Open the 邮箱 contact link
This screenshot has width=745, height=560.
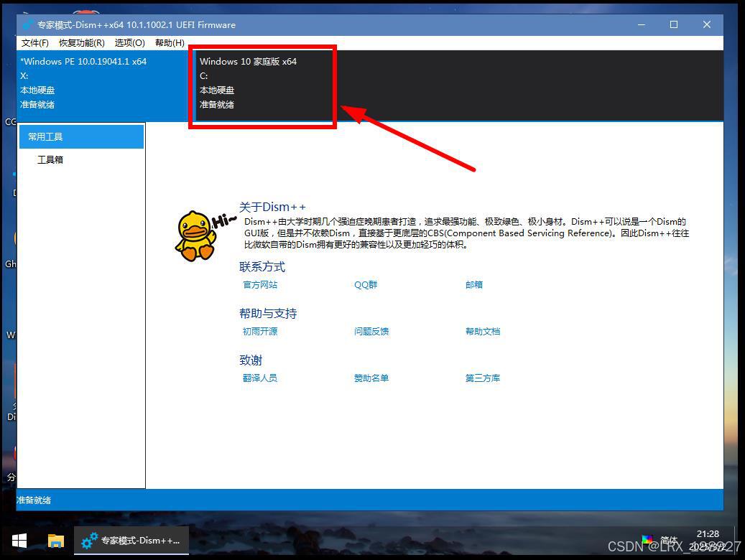pos(473,284)
